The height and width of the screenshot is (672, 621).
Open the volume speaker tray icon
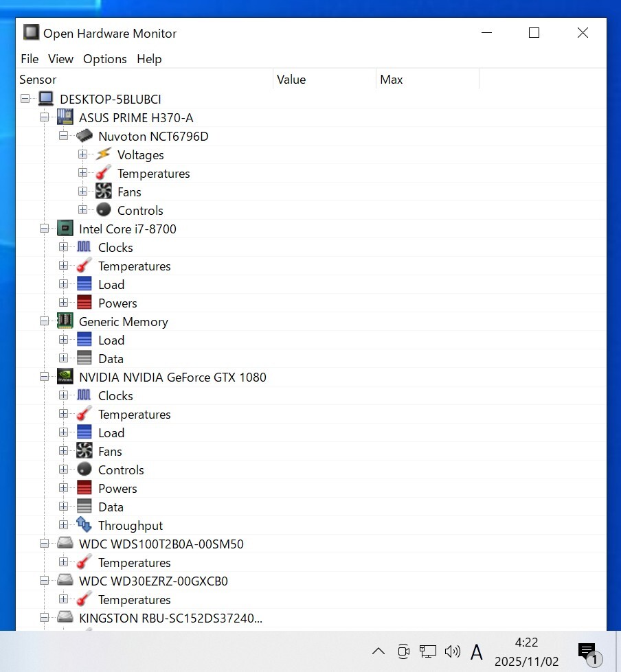[453, 652]
